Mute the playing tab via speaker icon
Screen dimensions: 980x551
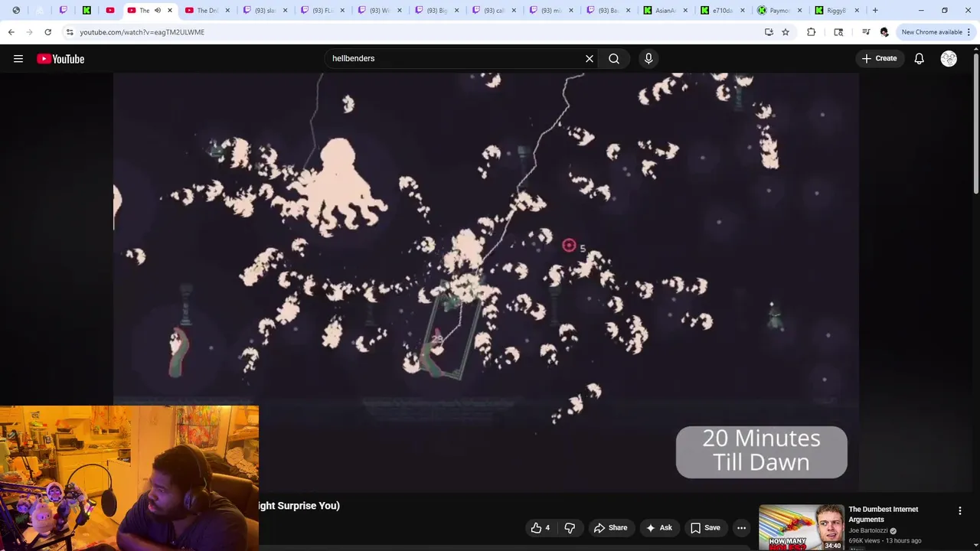158,11
